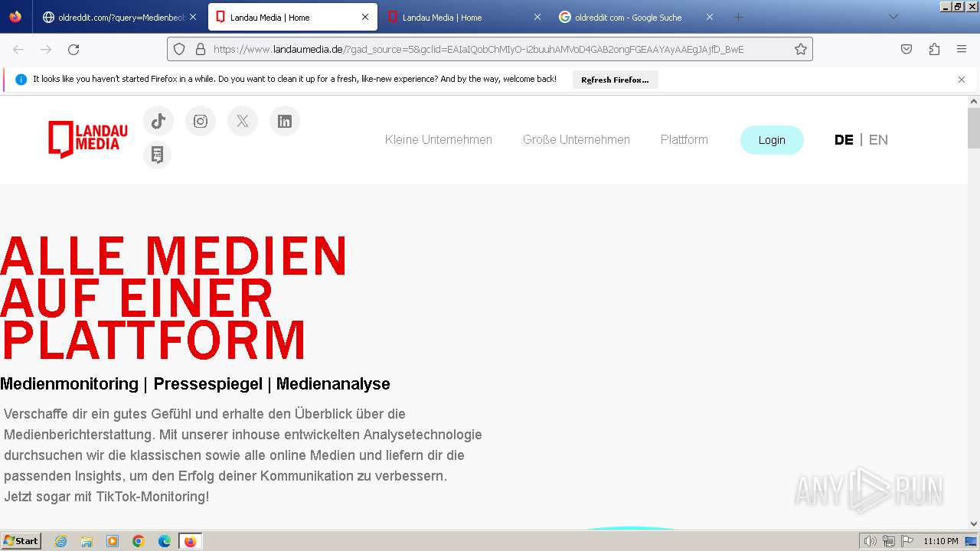The image size is (980, 551).
Task: Close the active Landau Media tab
Action: tap(365, 17)
